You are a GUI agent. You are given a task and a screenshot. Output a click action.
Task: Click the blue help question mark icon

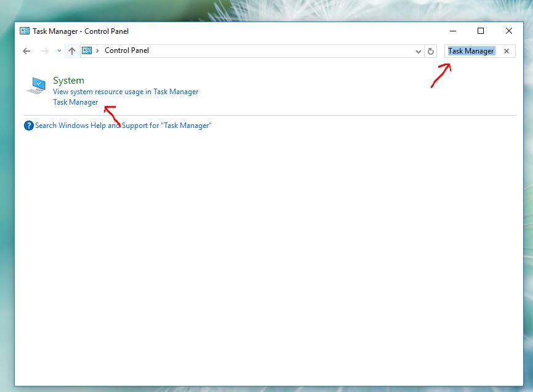tap(29, 126)
